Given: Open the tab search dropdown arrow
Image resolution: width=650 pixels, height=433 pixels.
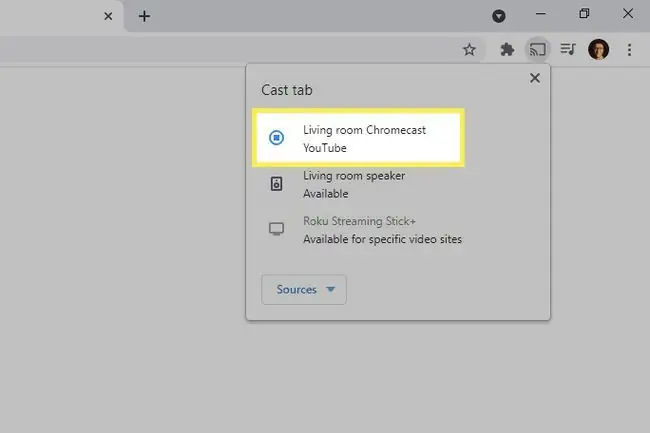Looking at the screenshot, I should [x=499, y=16].
